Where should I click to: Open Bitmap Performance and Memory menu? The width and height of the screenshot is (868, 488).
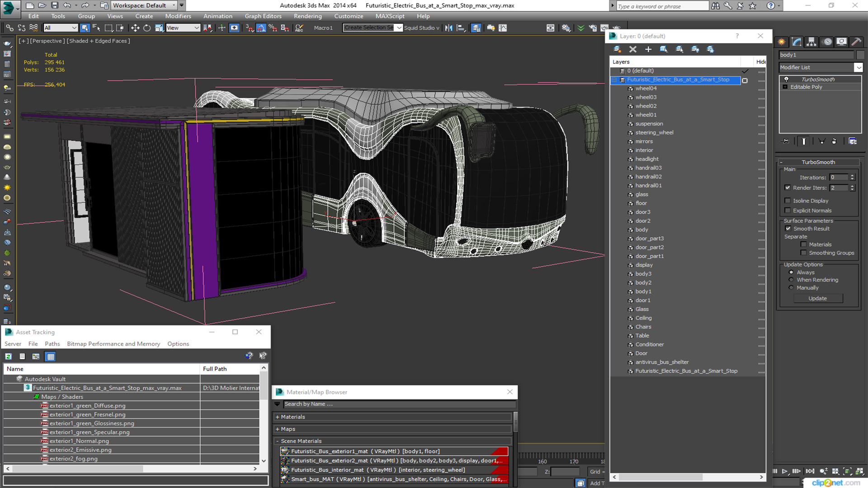coord(113,344)
